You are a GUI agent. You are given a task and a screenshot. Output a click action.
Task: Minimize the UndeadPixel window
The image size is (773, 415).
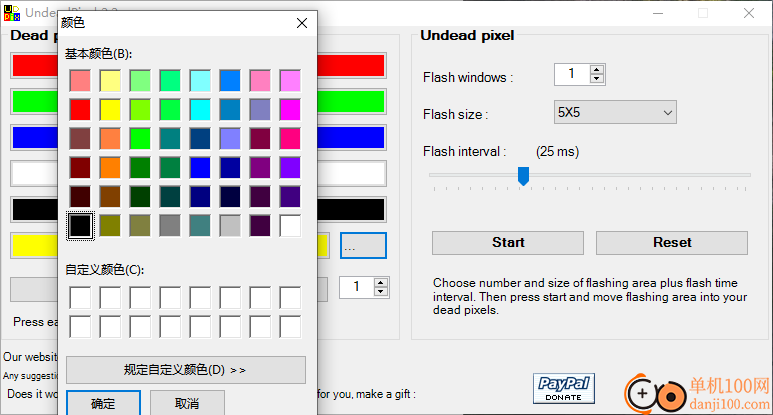[658, 13]
